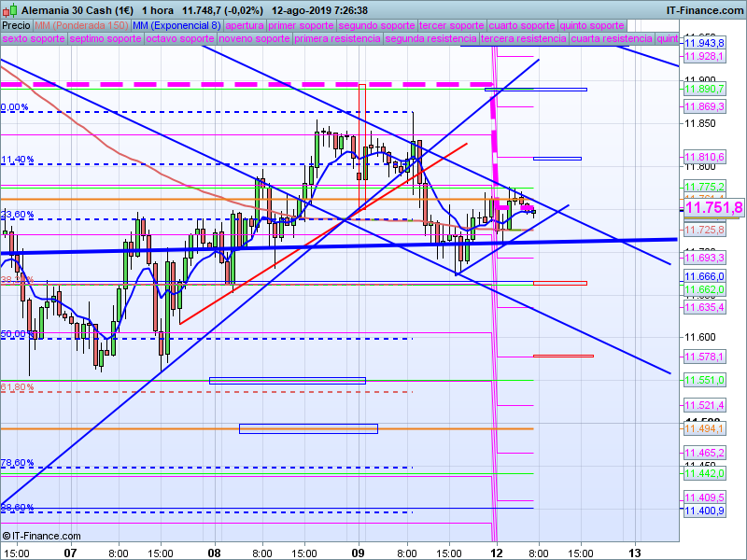Select the segunda resistencia label
Viewport: 747px width, 560px height.
430,38
